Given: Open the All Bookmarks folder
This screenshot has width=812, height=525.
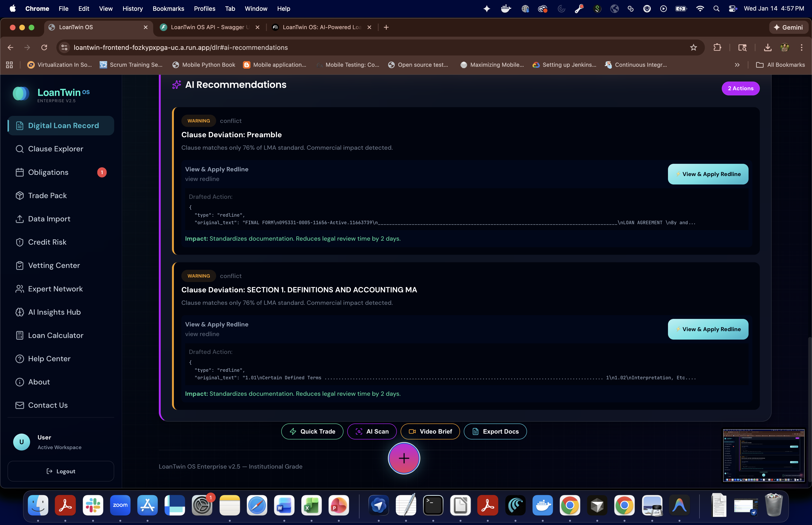Looking at the screenshot, I should coord(780,65).
